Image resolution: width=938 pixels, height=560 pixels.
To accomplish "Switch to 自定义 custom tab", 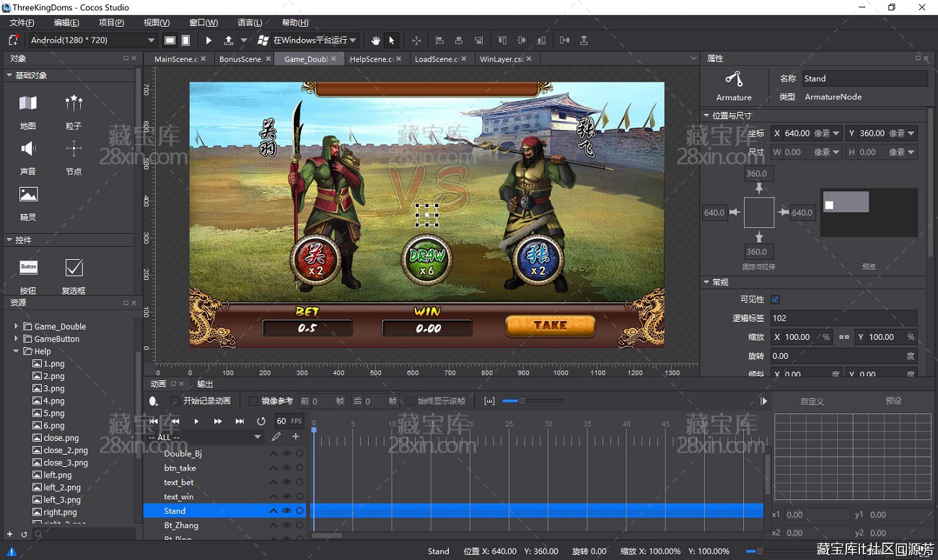I will click(812, 401).
